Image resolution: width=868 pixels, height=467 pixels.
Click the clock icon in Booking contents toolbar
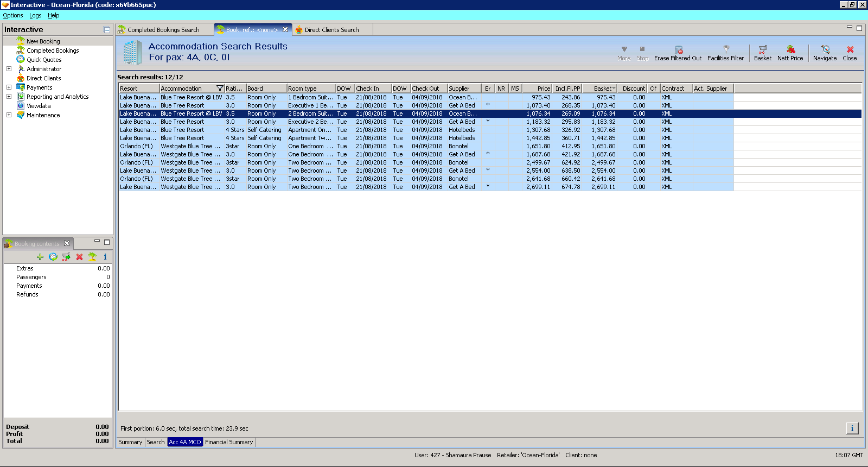pyautogui.click(x=53, y=257)
